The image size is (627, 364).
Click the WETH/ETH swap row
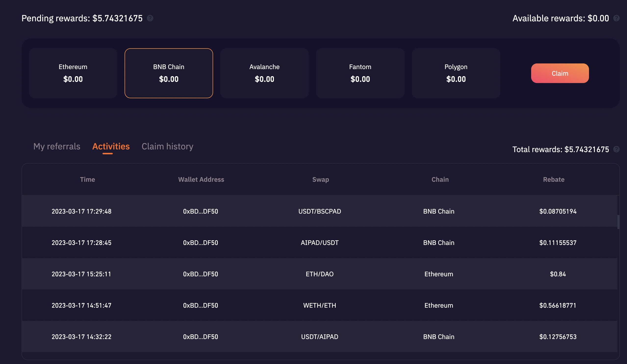pyautogui.click(x=320, y=305)
